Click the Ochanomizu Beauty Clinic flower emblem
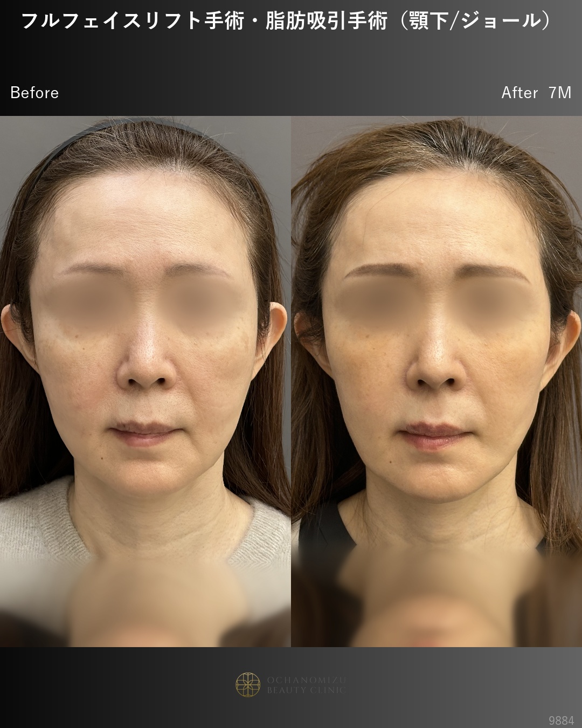The height and width of the screenshot is (728, 582). click(x=248, y=685)
